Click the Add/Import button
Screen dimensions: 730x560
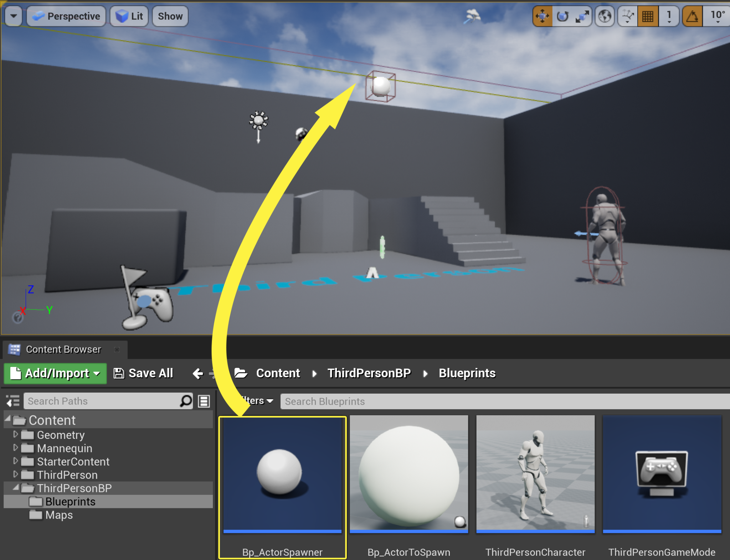[x=55, y=373]
